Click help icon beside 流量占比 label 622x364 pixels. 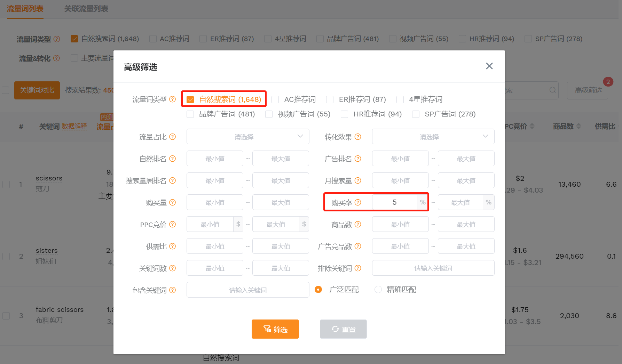coord(172,137)
